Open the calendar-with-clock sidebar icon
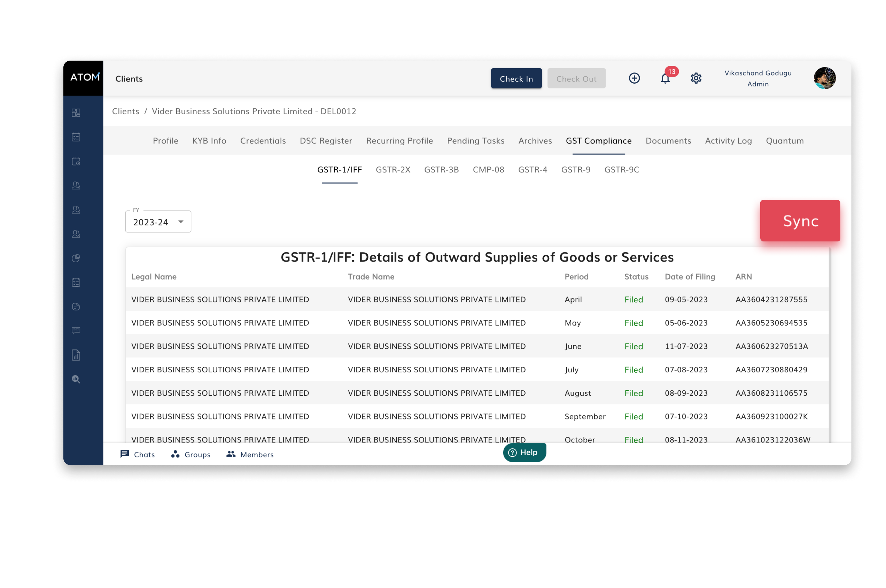 click(x=76, y=162)
